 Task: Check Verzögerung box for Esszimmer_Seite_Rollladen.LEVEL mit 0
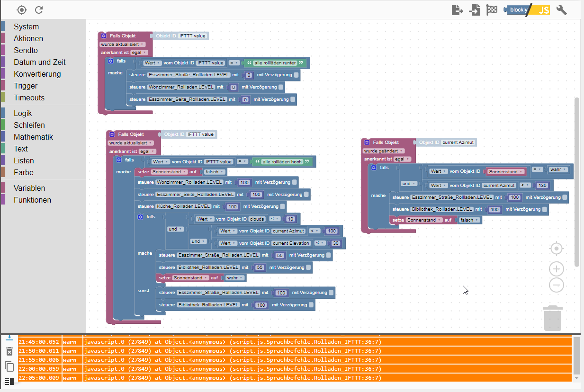[x=293, y=99]
